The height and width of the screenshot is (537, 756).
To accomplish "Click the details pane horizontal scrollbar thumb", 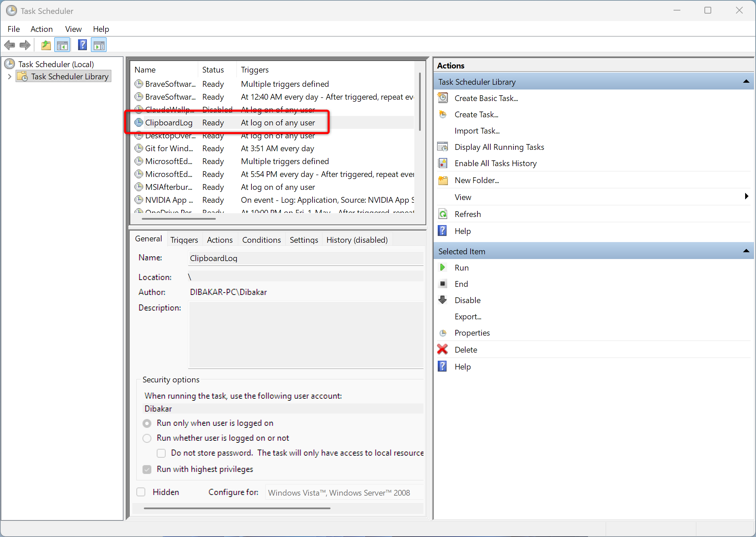I will pyautogui.click(x=237, y=508).
